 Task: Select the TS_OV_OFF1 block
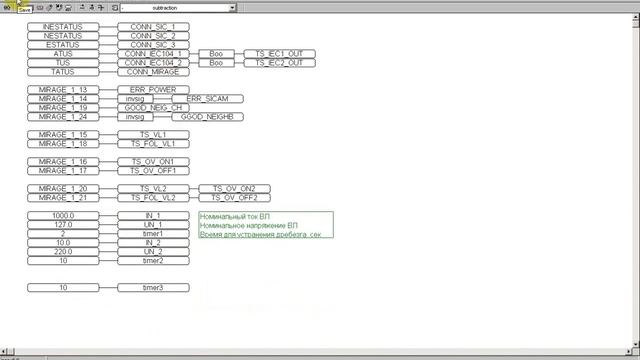[153, 171]
